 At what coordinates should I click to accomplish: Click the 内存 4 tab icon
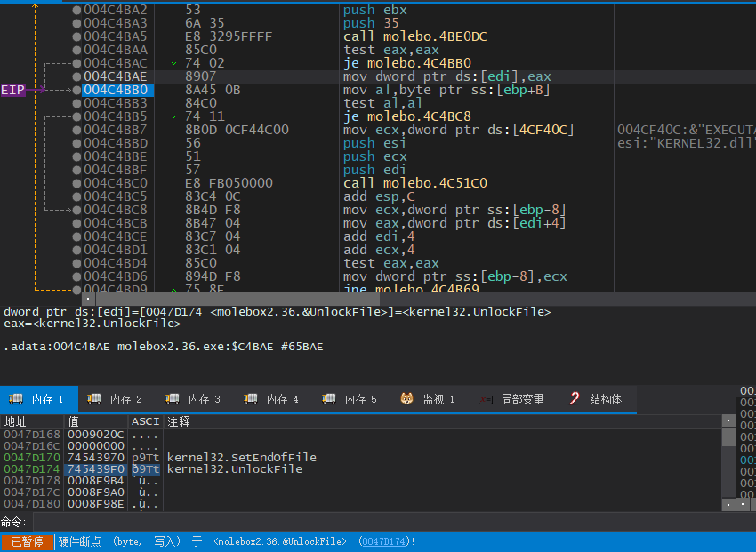point(251,399)
